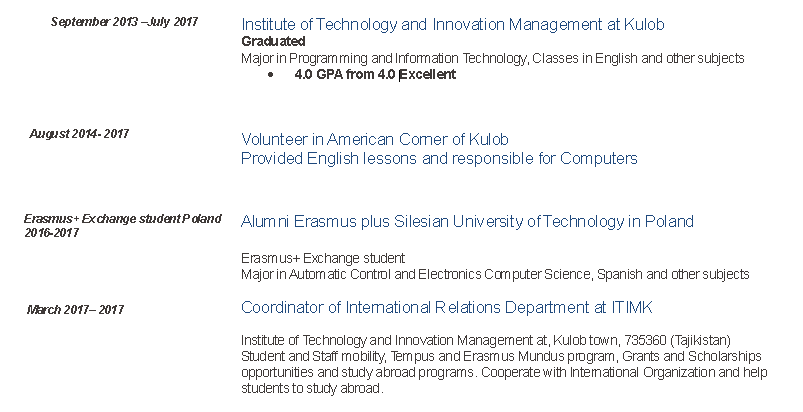Click the September 2013 – July 2017 date

pyautogui.click(x=124, y=21)
